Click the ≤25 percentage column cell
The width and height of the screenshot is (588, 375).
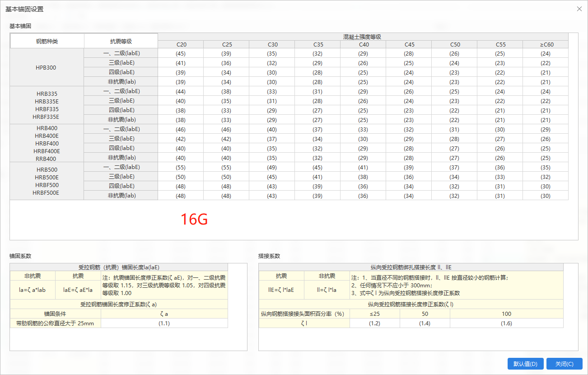coord(375,314)
